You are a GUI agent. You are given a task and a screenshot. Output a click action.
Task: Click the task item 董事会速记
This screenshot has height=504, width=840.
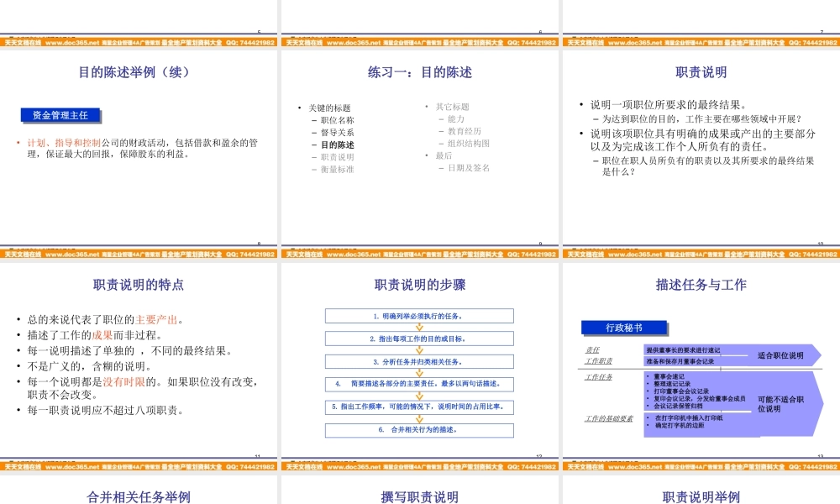tap(669, 376)
